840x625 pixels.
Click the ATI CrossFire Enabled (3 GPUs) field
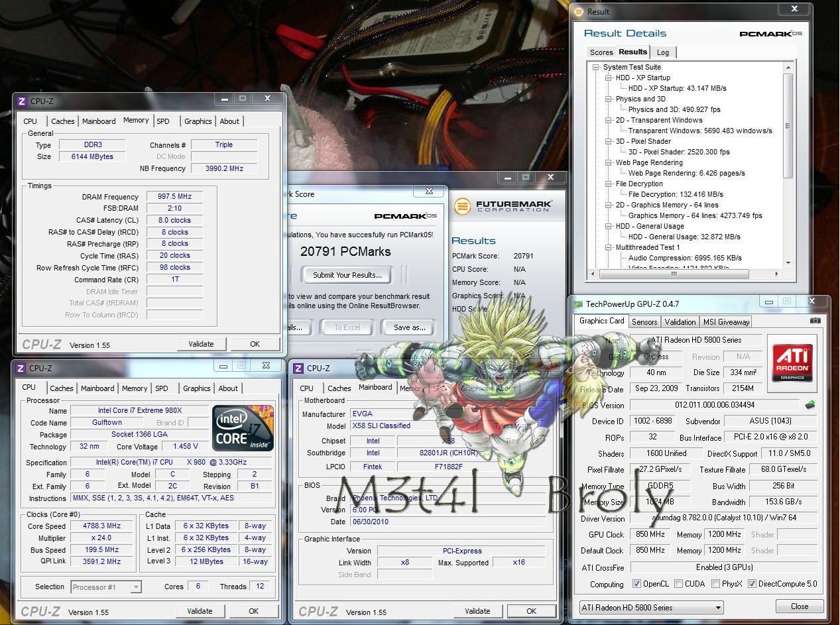(724, 567)
